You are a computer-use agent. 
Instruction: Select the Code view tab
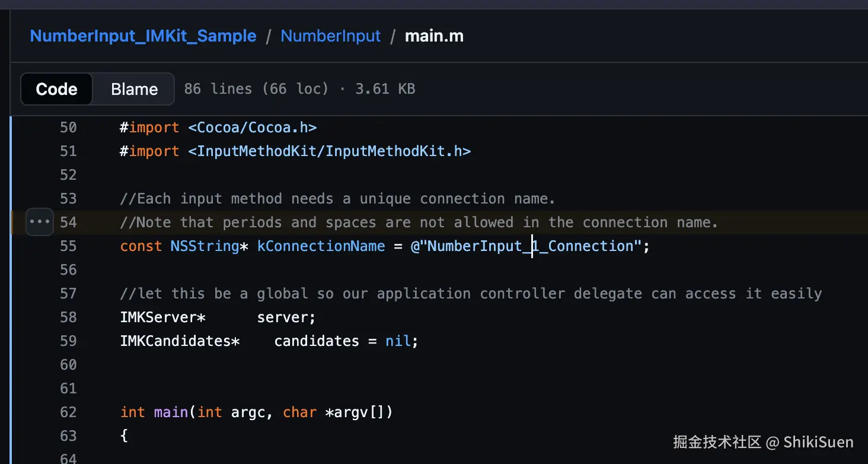(57, 89)
